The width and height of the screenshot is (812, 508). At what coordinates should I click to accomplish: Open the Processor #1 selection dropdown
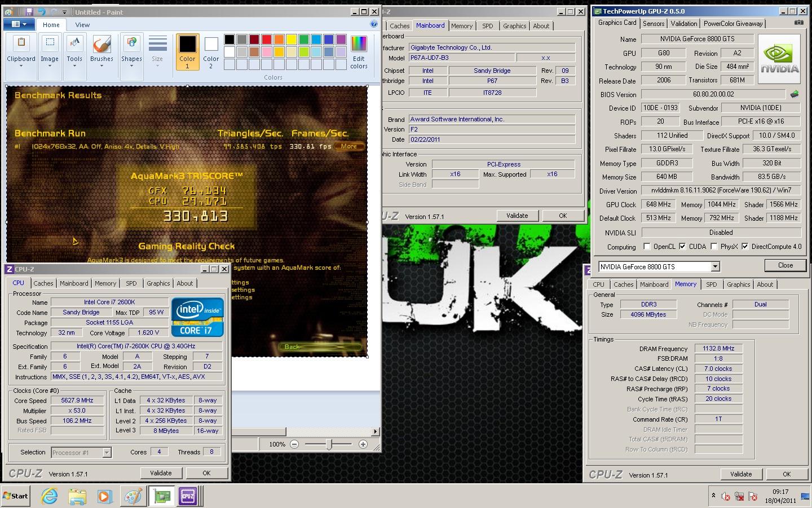[107, 452]
